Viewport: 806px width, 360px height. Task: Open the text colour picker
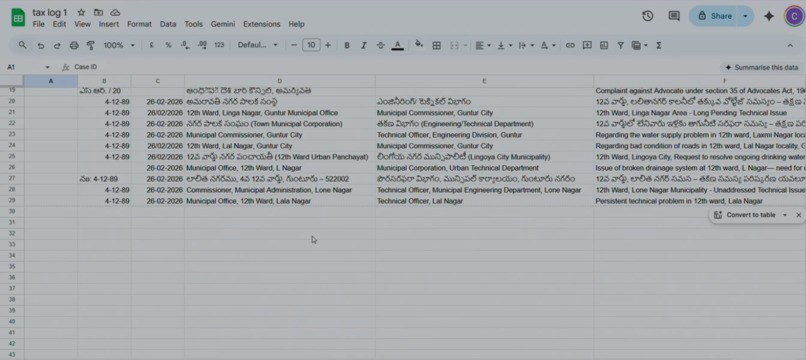(x=397, y=45)
